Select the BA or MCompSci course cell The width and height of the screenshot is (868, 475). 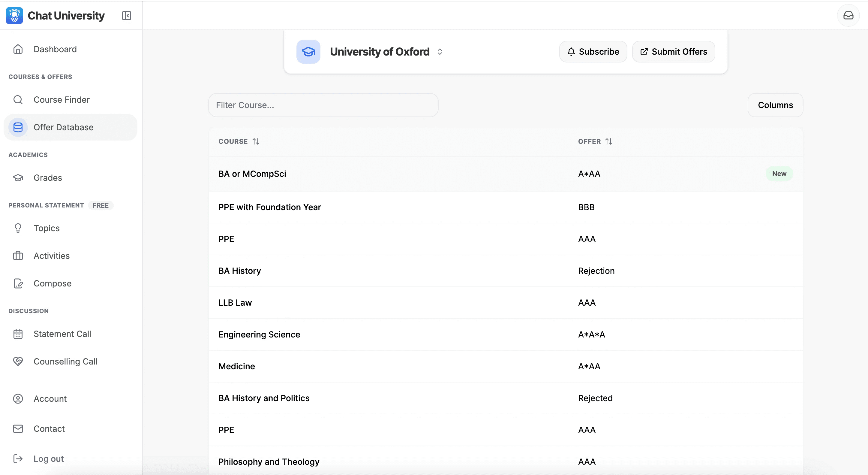click(252, 174)
